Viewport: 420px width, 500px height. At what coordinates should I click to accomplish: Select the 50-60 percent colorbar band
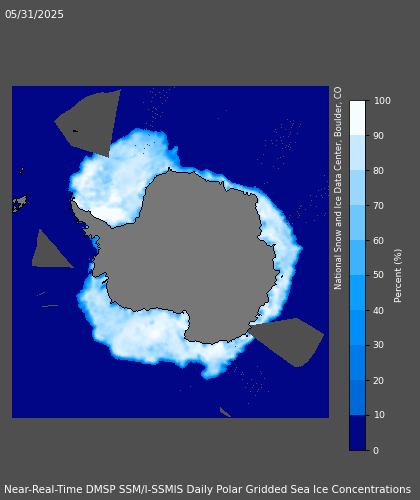(x=357, y=258)
